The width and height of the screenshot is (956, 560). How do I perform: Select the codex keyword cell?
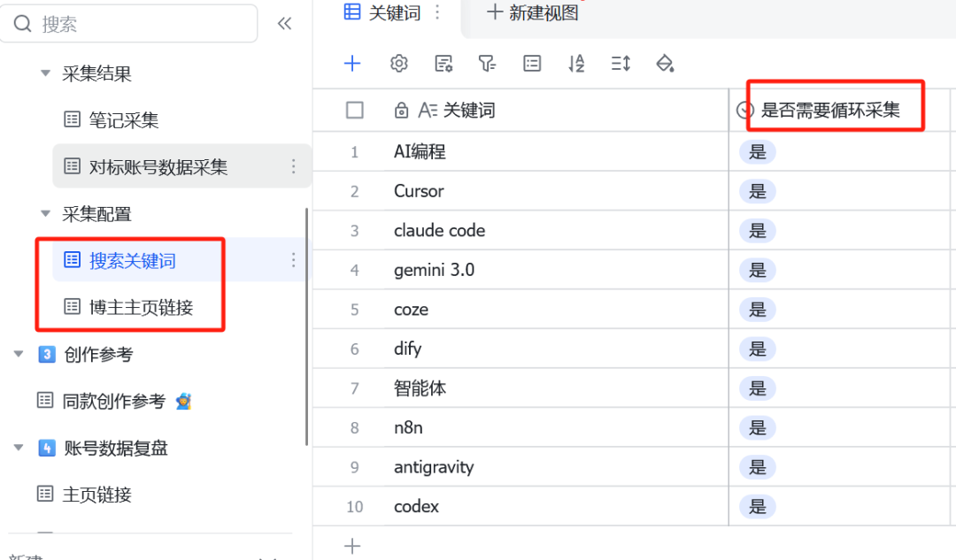point(556,506)
